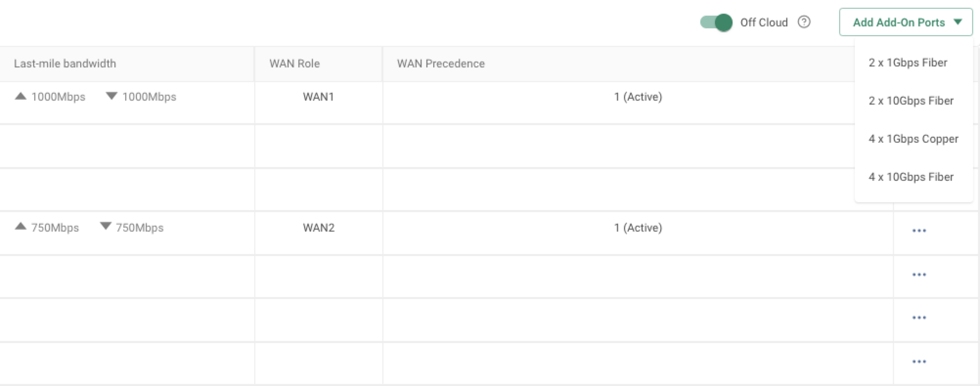Open the more options menu for WAN2 row
The width and height of the screenshot is (980, 386).
pyautogui.click(x=919, y=231)
